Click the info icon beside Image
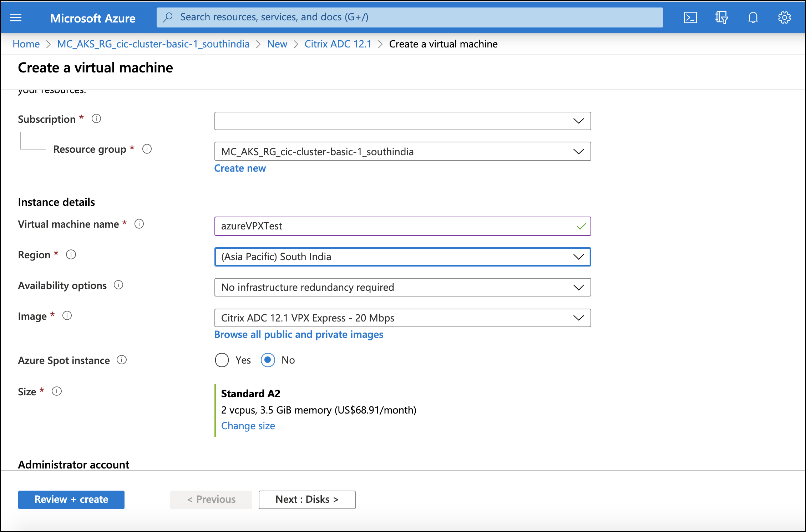This screenshot has height=532, width=806. [x=67, y=316]
